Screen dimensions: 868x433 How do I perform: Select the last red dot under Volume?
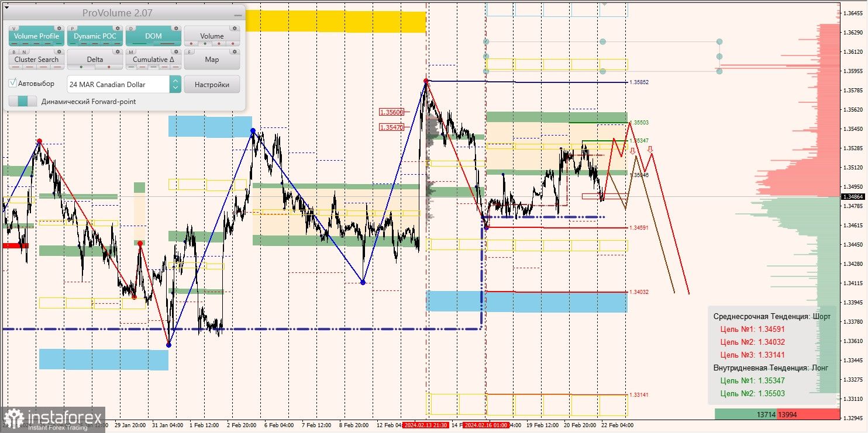point(233,43)
